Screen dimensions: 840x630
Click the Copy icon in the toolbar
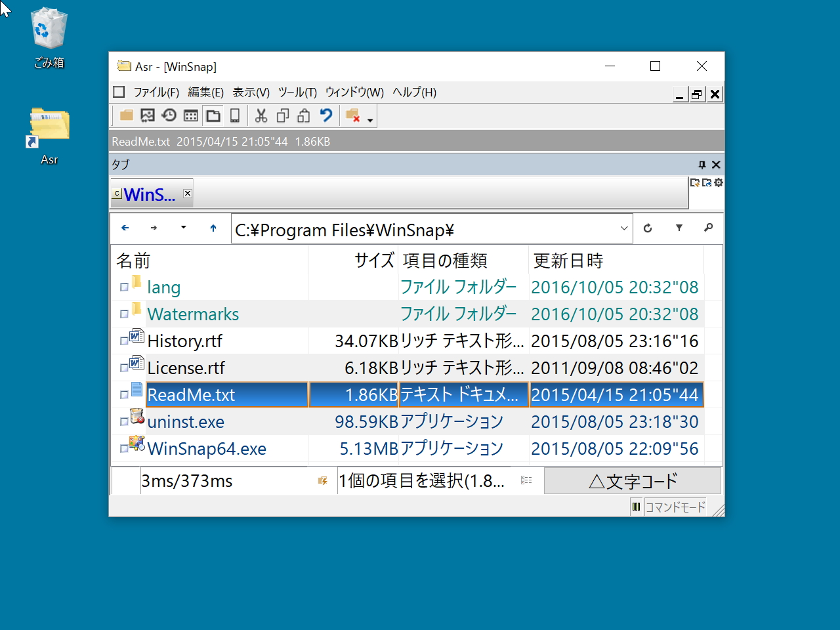point(282,115)
